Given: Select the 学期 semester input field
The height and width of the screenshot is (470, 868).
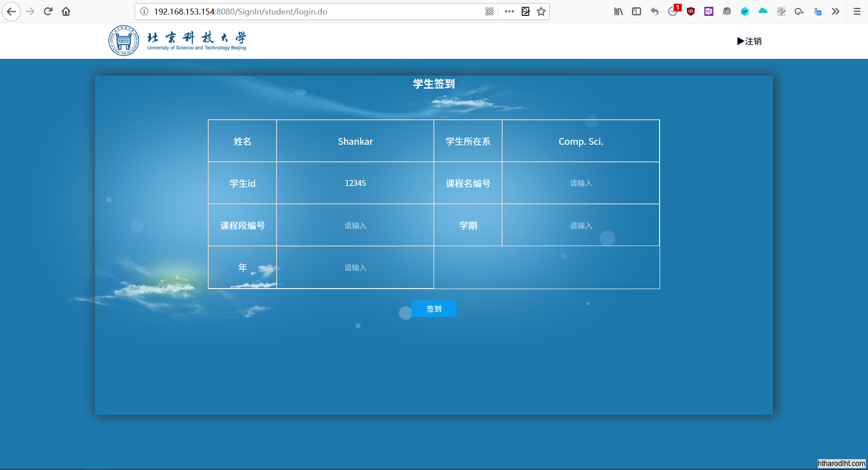Looking at the screenshot, I should tap(580, 225).
